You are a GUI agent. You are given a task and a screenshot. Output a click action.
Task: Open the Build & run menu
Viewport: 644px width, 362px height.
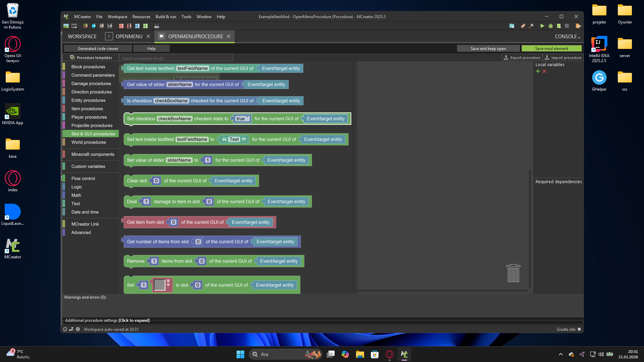[166, 16]
